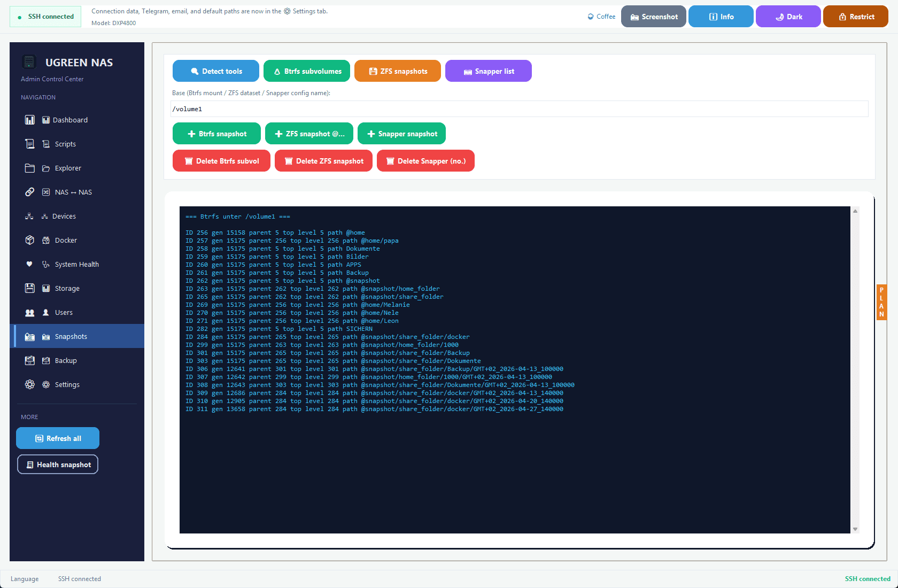Click Language in the status bar
The height and width of the screenshot is (588, 898).
[x=25, y=579]
